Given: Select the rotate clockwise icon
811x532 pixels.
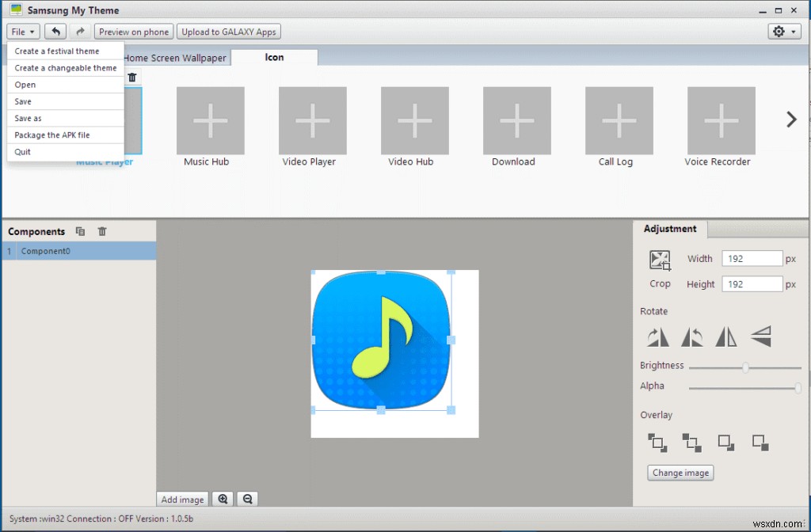Looking at the screenshot, I should pos(657,336).
